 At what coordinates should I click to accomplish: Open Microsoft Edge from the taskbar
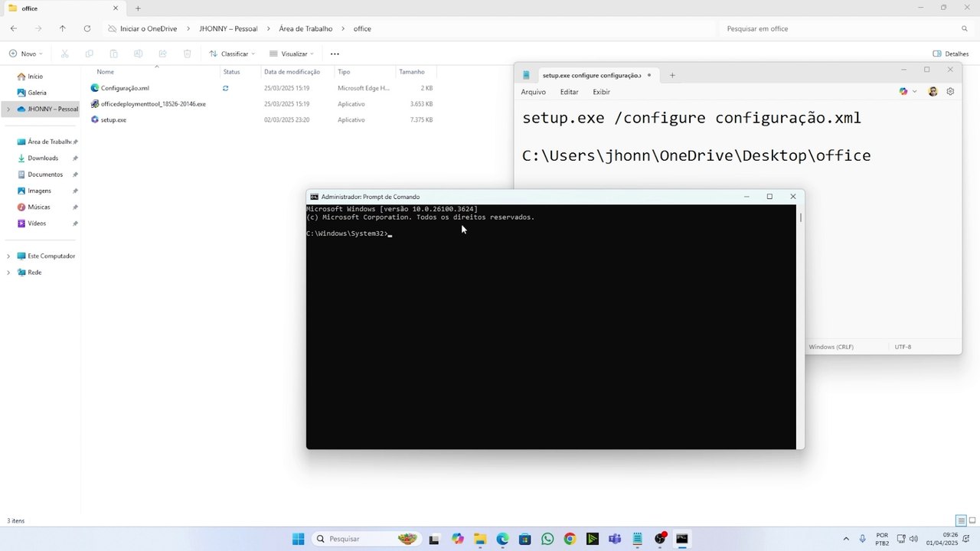pyautogui.click(x=502, y=539)
